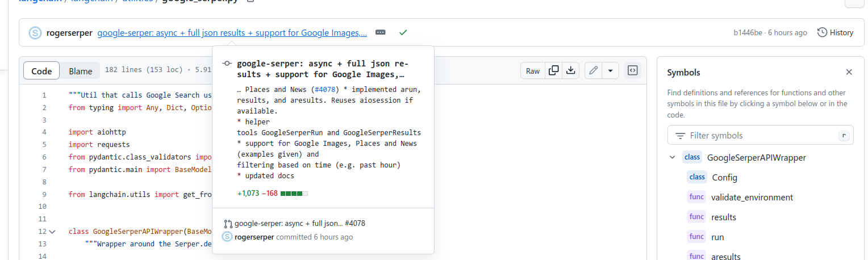Open the pull request link at popup bottom
The height and width of the screenshot is (260, 868).
(299, 224)
